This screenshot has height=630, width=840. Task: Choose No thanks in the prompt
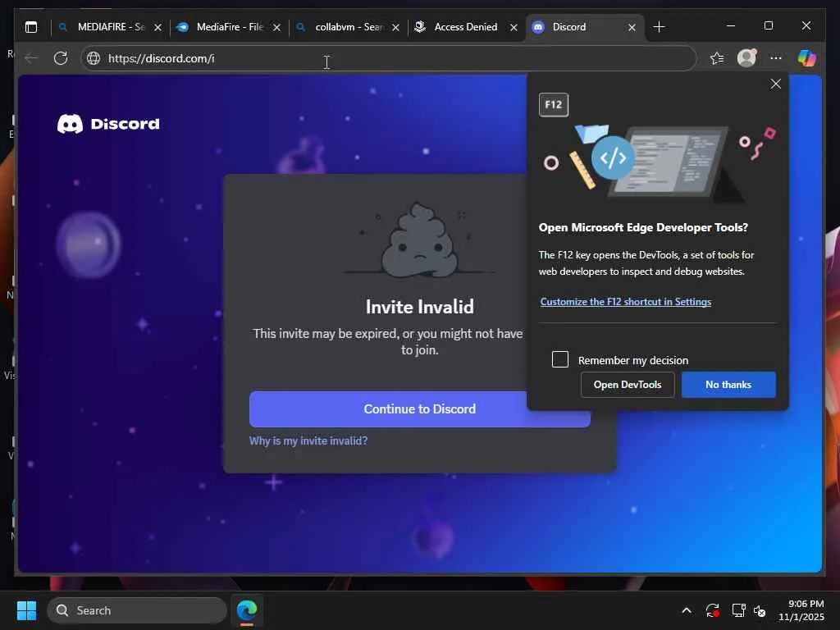point(728,385)
